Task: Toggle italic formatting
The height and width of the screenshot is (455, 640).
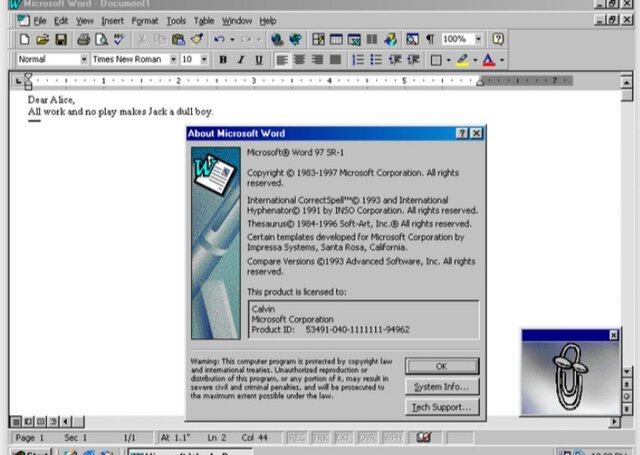Action: 241,60
